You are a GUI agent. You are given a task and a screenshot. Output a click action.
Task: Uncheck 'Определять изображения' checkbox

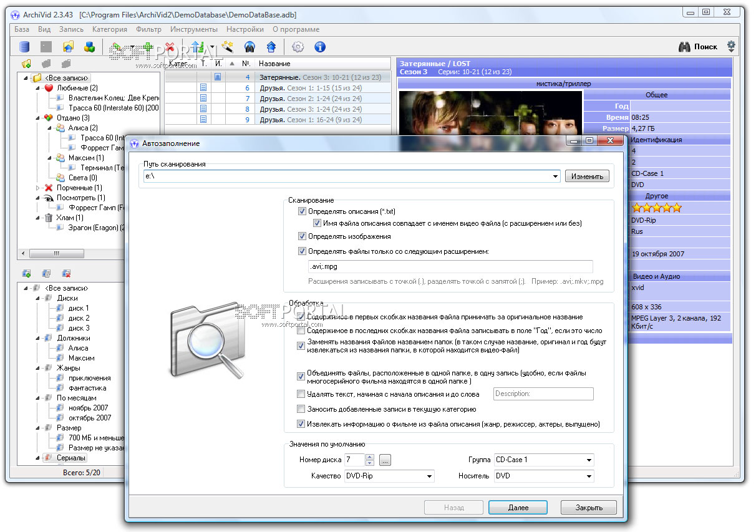[x=303, y=236]
